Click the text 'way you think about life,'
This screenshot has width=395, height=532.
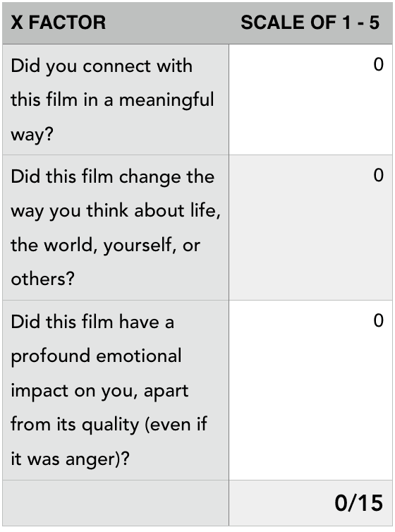116,211
